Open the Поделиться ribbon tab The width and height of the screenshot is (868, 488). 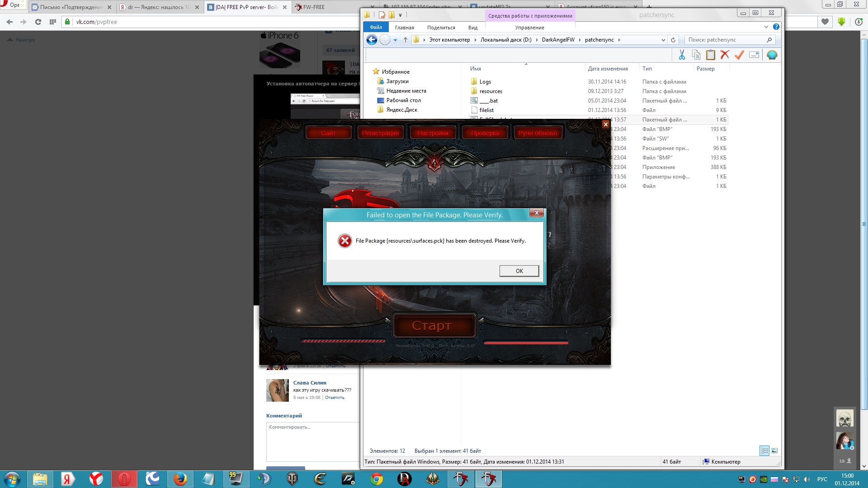click(441, 28)
